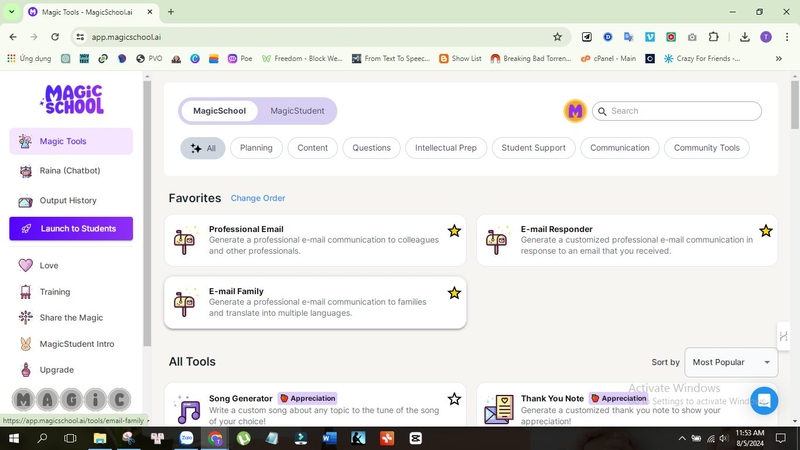Open Magic Tools in the sidebar
The image size is (800, 450).
coord(71,141)
